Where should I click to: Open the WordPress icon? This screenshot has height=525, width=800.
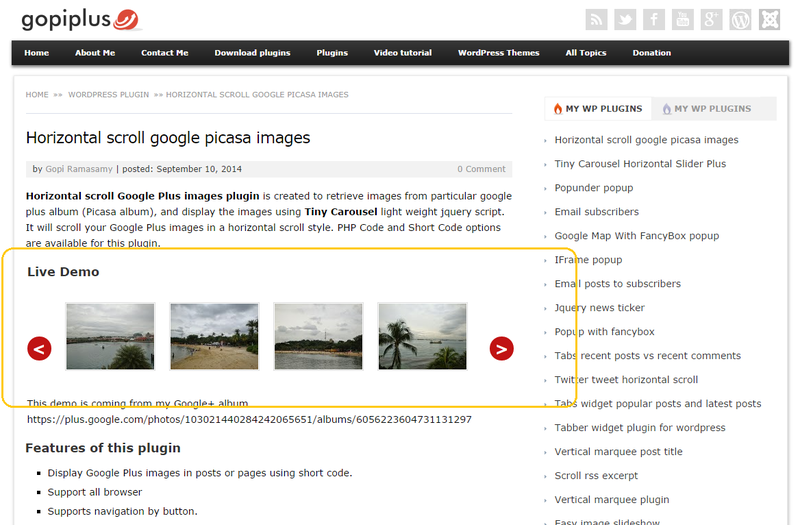click(740, 20)
